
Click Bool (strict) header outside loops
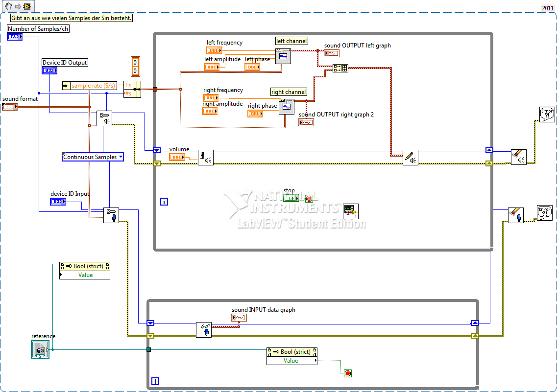click(85, 266)
